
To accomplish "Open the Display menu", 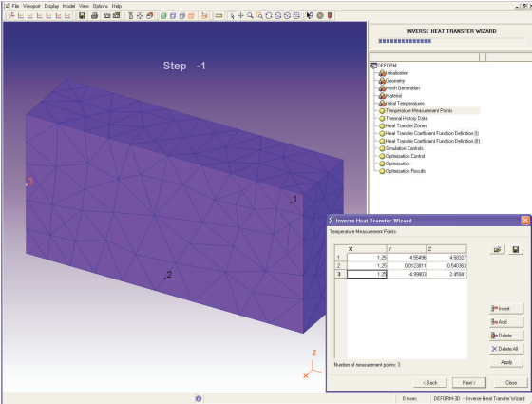I will click(x=51, y=6).
